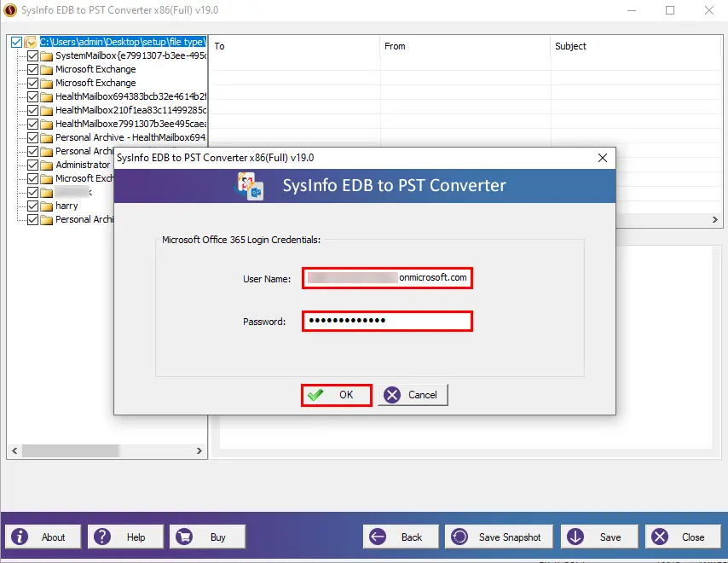This screenshot has height=563, width=728.
Task: Uncheck the SystemMailbox folder checkbox
Action: point(32,56)
